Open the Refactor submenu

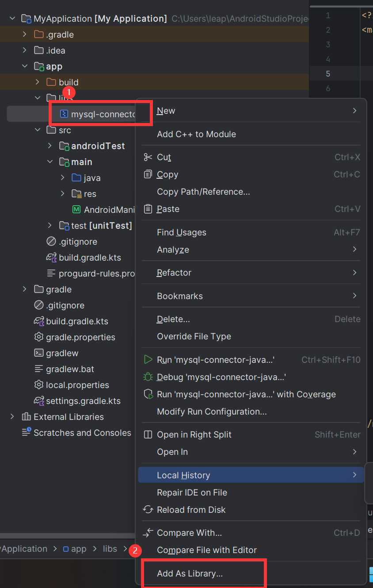click(x=174, y=273)
